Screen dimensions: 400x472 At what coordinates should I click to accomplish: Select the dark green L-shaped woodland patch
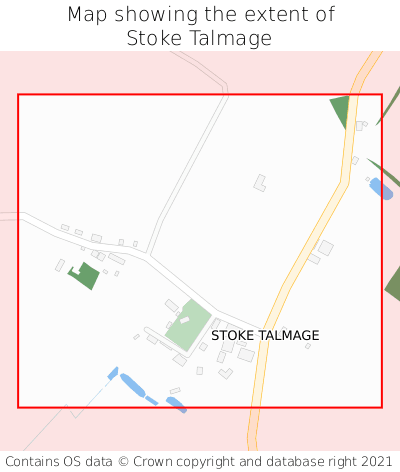coord(84,276)
